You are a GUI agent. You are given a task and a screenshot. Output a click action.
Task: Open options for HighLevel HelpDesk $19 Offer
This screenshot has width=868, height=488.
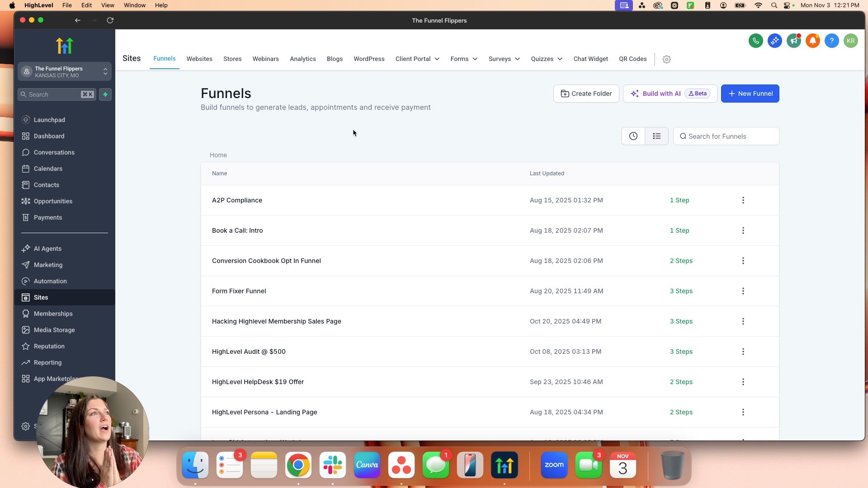tap(743, 382)
